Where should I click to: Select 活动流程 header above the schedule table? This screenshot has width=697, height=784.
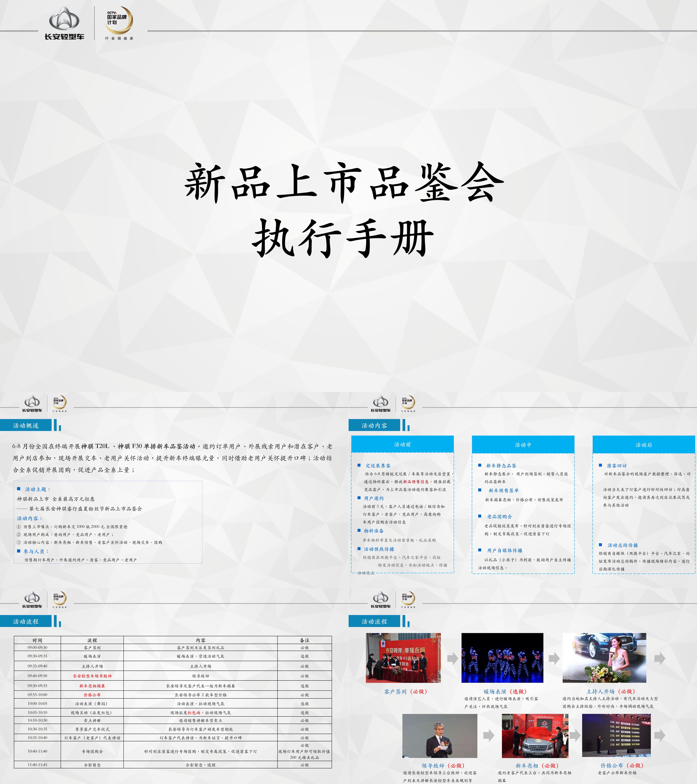coord(26,621)
